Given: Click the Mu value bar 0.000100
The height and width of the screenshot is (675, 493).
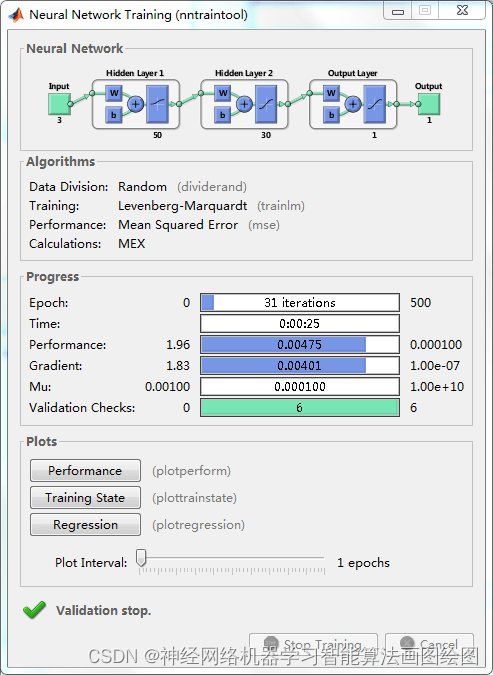Looking at the screenshot, I should point(300,387).
